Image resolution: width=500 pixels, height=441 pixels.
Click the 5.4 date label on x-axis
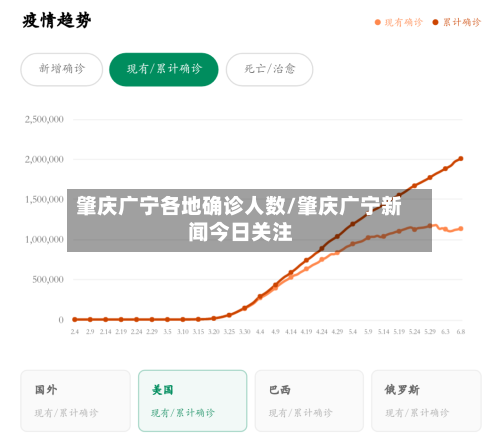point(353,332)
